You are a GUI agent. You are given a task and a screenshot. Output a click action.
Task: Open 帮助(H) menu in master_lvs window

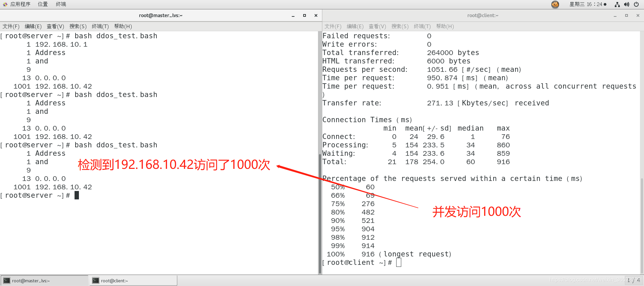pyautogui.click(x=123, y=26)
